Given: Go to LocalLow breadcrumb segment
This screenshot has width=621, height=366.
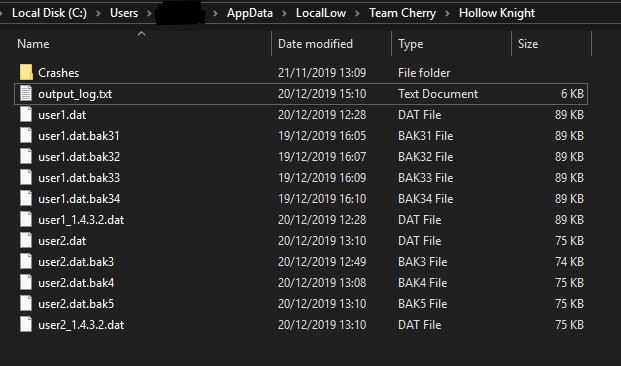Looking at the screenshot, I should pos(321,13).
